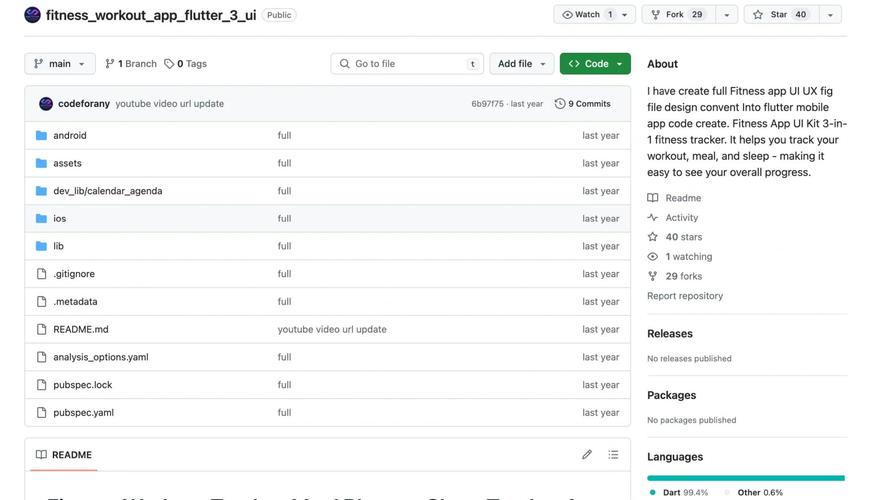Open the android folder icon
This screenshot has width=884, height=500.
(41, 135)
